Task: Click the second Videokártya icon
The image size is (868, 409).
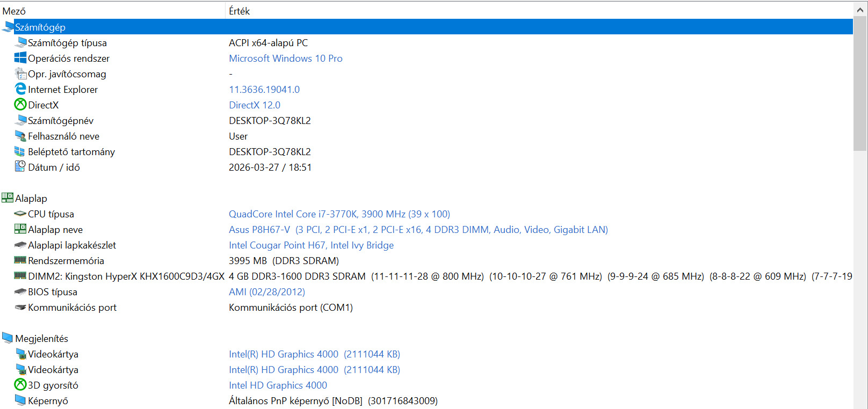Action: click(20, 369)
